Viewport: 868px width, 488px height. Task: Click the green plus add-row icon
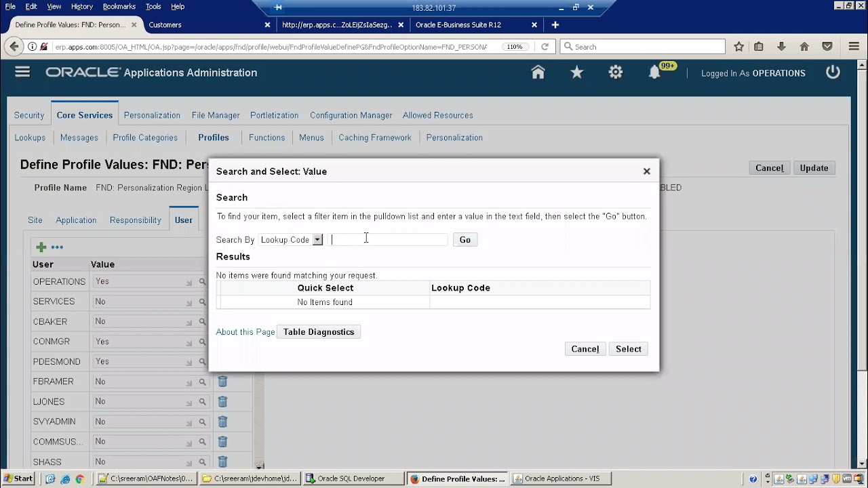point(41,247)
